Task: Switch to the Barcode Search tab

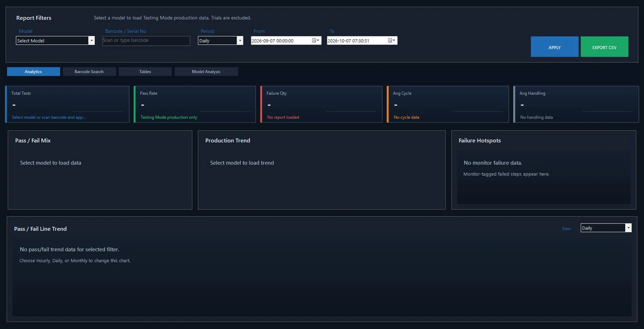Action: coord(89,72)
